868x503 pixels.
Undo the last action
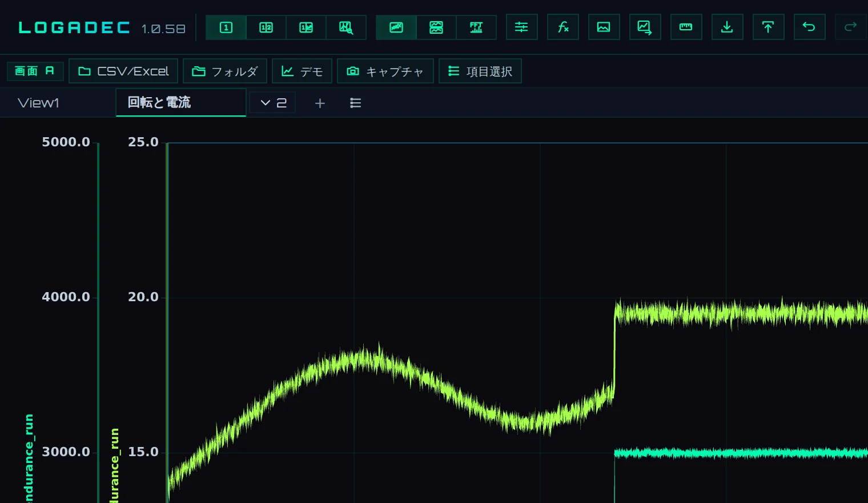point(809,27)
